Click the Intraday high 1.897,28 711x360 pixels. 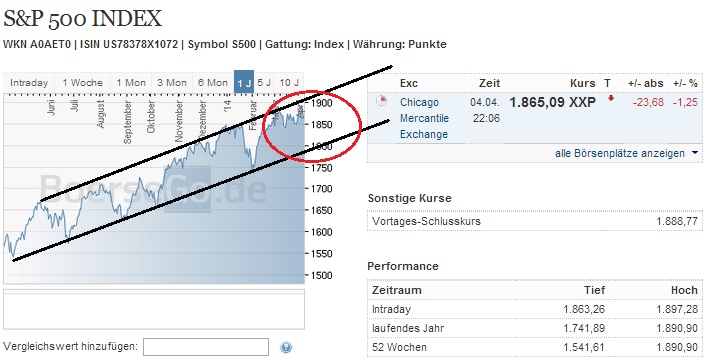[x=677, y=309]
